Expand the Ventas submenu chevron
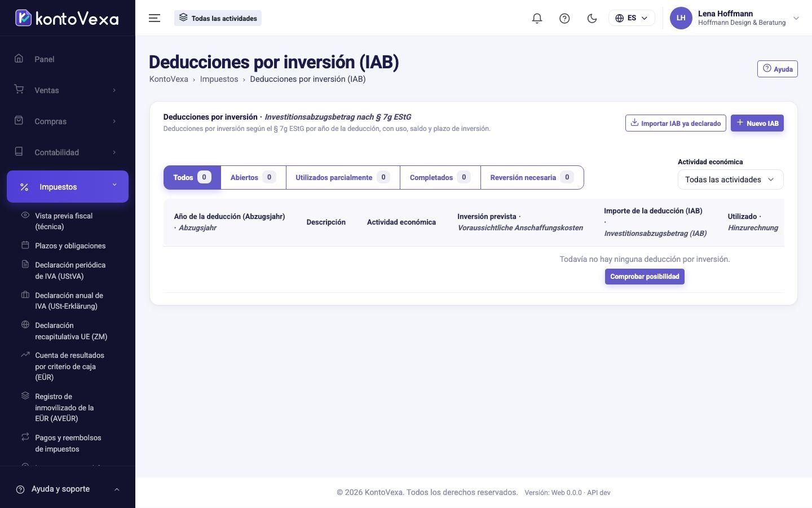Screen dimensions: 812x508 tap(114, 90)
